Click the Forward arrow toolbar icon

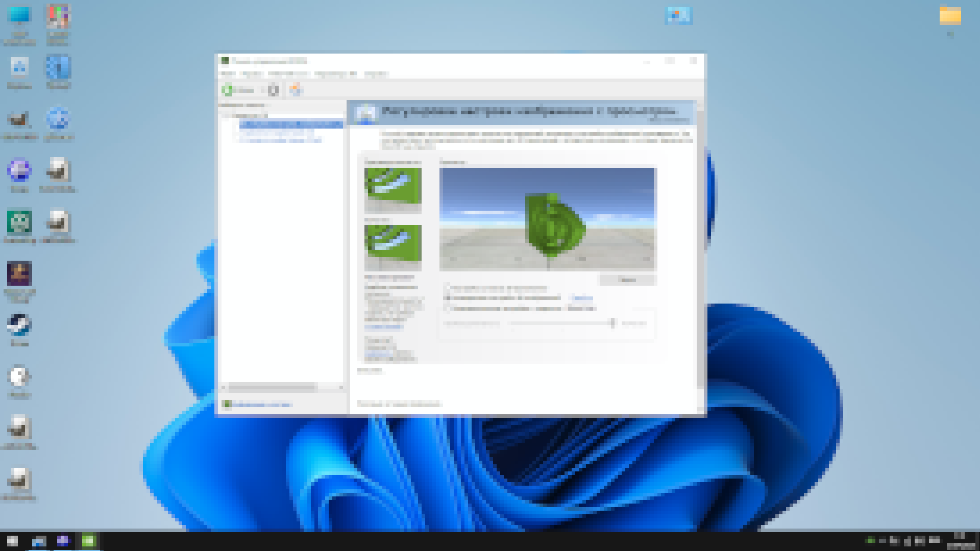pyautogui.click(x=274, y=90)
